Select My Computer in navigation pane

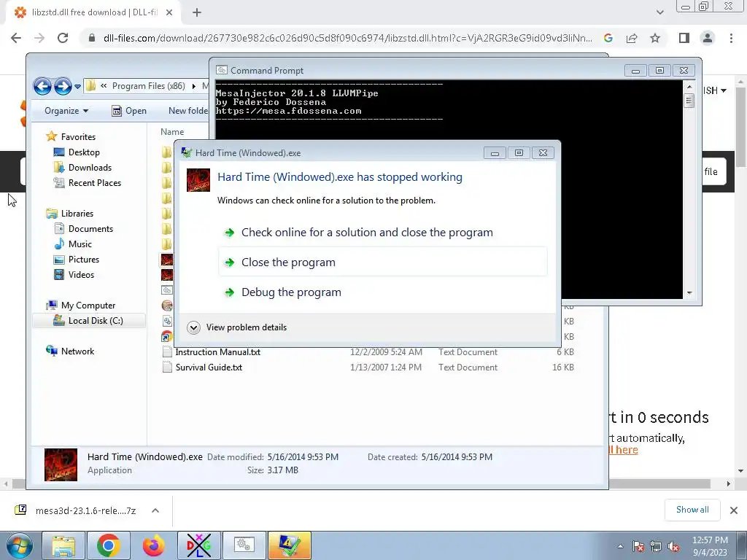[x=88, y=306]
